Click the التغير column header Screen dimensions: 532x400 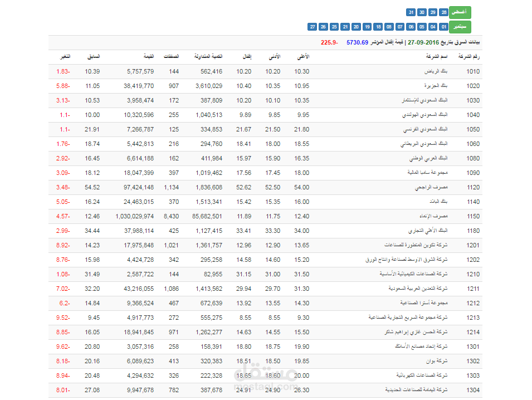(64, 56)
